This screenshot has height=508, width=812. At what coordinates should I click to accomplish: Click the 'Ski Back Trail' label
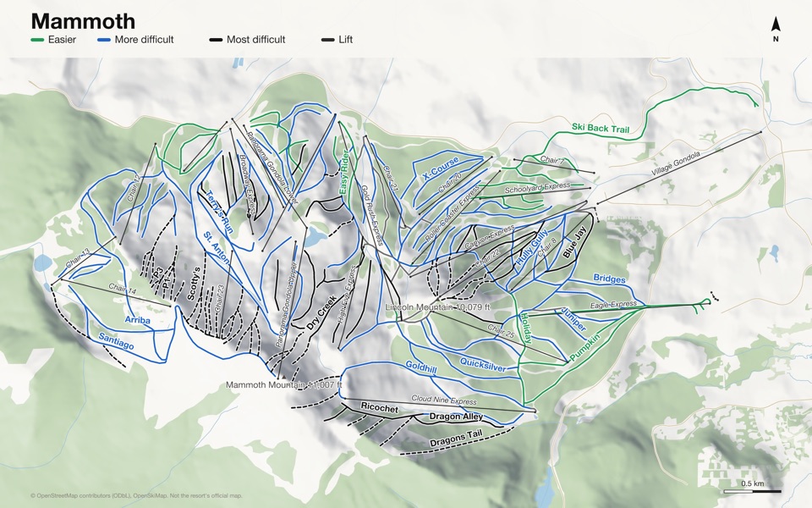(601, 128)
